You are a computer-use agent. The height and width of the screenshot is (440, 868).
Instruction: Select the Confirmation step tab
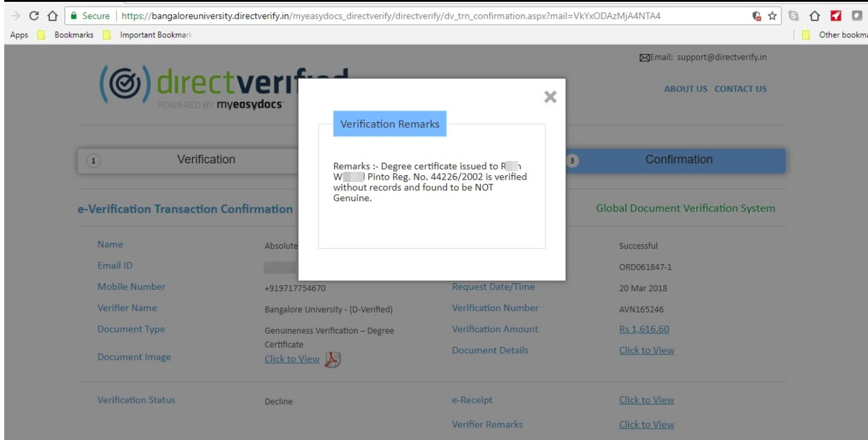(x=678, y=160)
